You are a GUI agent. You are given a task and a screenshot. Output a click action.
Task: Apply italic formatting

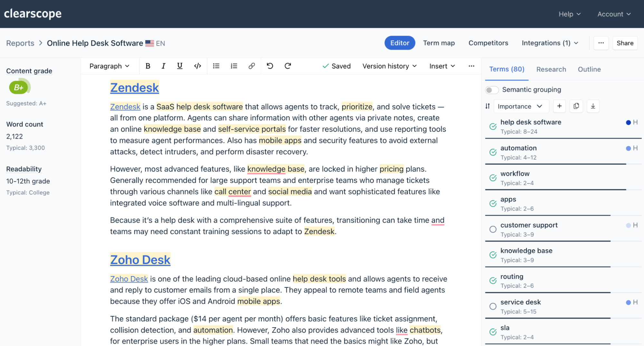click(163, 66)
